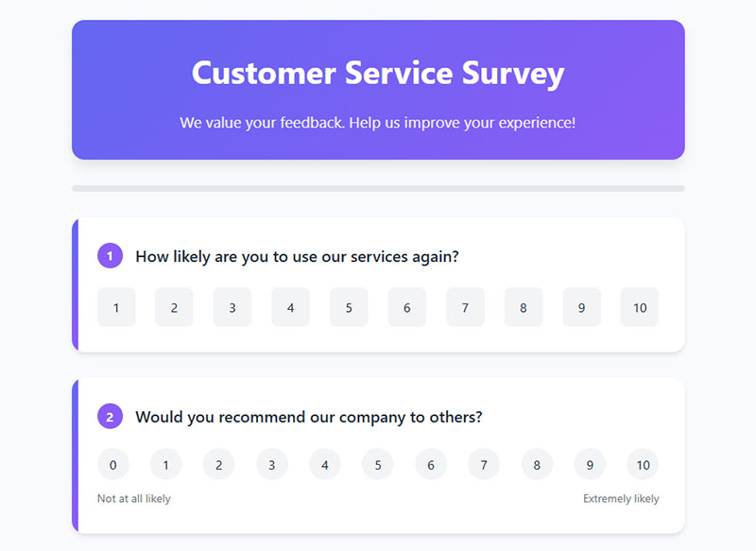Select 10 on the recommend company scale

[x=643, y=464]
